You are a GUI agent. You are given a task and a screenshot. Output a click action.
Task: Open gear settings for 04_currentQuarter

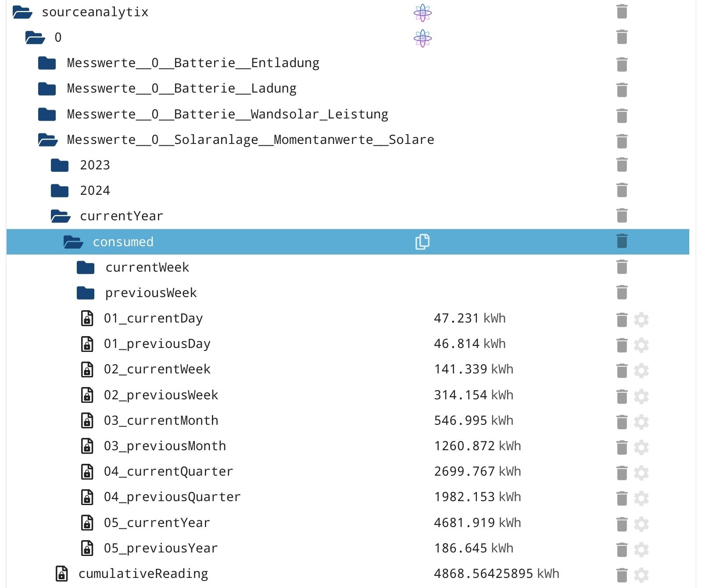[641, 472]
